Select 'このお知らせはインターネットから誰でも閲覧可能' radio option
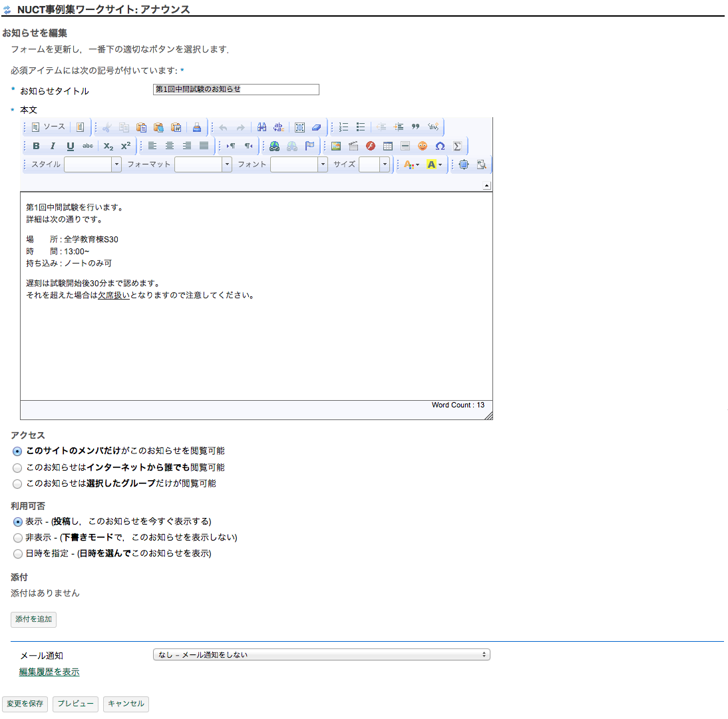728x719 pixels. (18, 467)
